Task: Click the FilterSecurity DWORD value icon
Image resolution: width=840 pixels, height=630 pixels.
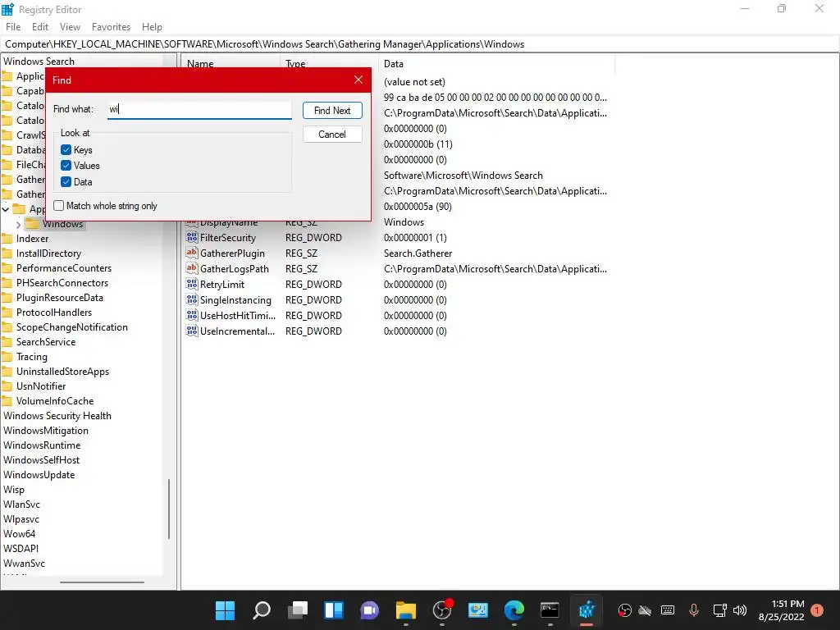Action: 192,237
